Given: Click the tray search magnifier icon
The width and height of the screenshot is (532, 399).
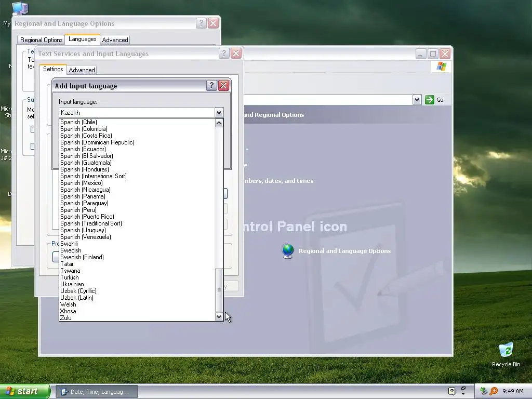Looking at the screenshot, I should [494, 391].
